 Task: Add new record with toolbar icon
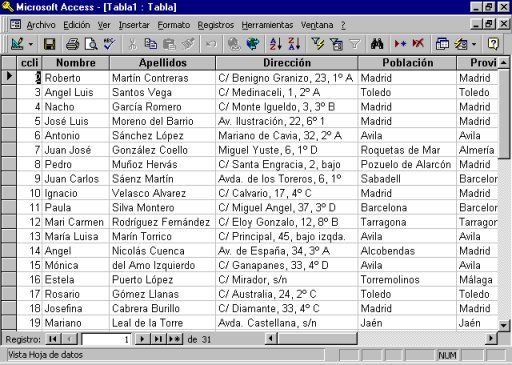400,44
